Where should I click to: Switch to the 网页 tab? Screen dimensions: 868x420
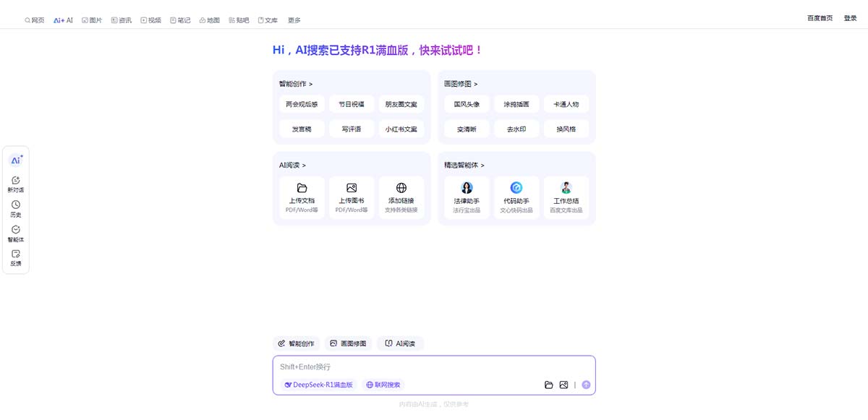pos(34,20)
